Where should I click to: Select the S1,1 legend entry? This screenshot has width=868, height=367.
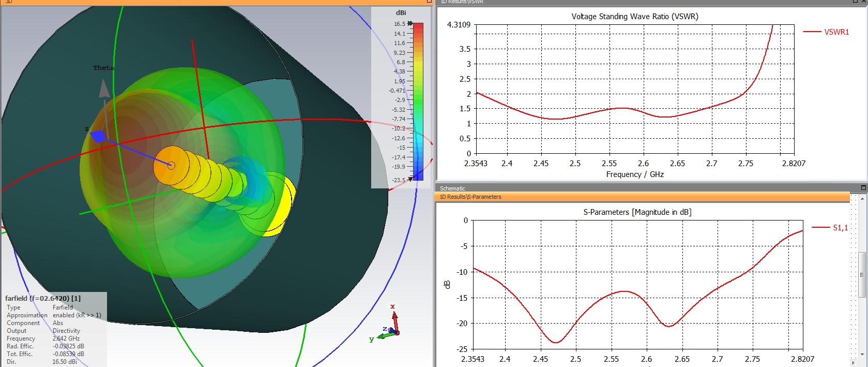pos(830,227)
